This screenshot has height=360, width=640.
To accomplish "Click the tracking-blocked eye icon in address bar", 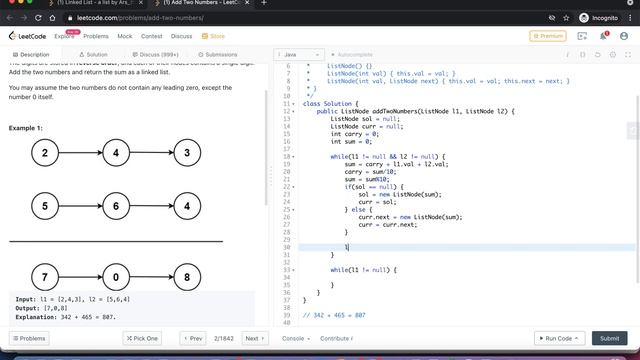I will [x=551, y=18].
